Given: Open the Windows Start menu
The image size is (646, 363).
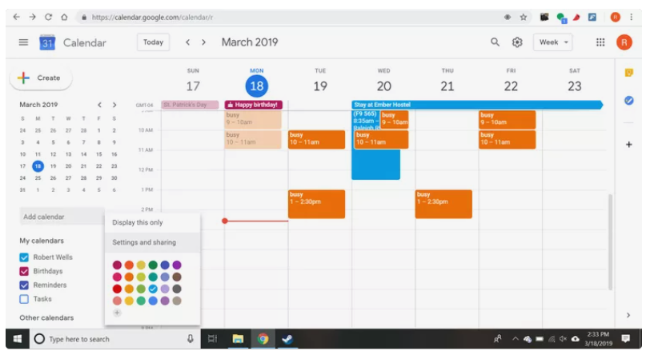Looking at the screenshot, I should click(x=17, y=339).
